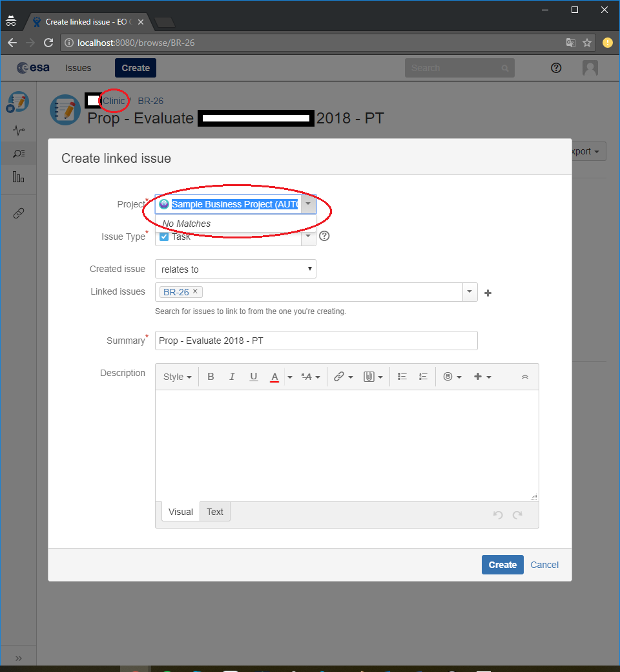The height and width of the screenshot is (672, 620).
Task: Open the issue search icon in sidebar
Action: tap(19, 153)
